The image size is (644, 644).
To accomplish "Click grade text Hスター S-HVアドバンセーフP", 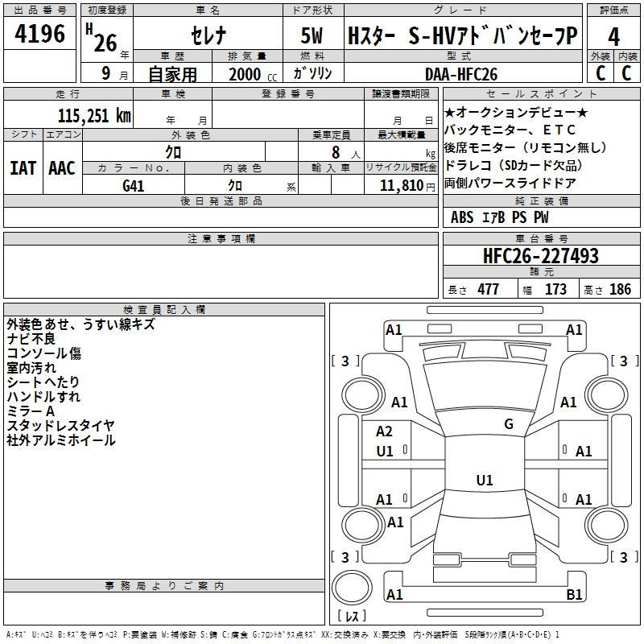I will (x=462, y=35).
